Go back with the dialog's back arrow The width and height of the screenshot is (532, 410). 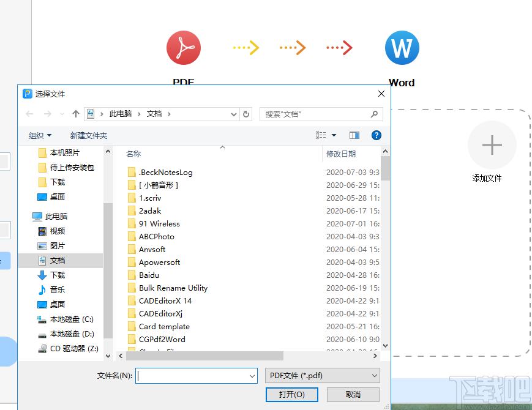tap(29, 114)
